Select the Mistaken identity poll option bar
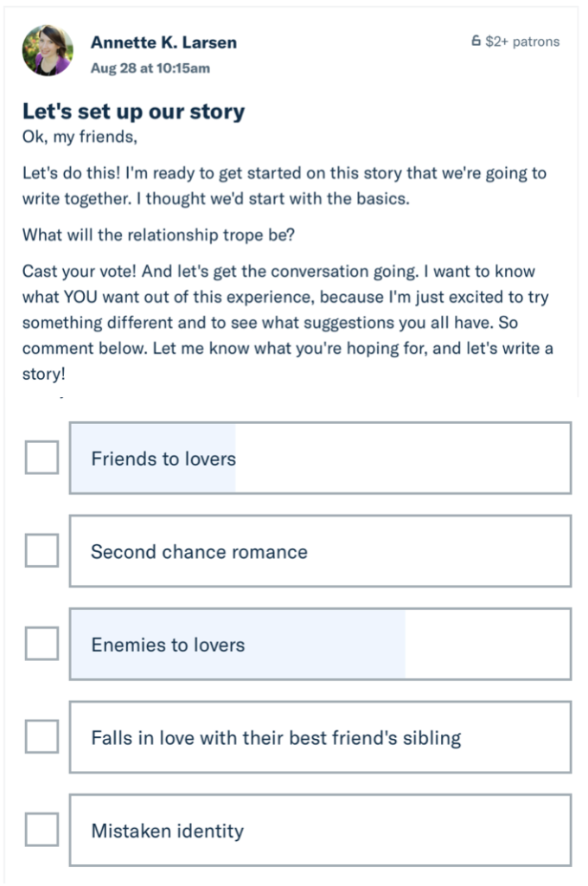588x886 pixels. tap(320, 830)
